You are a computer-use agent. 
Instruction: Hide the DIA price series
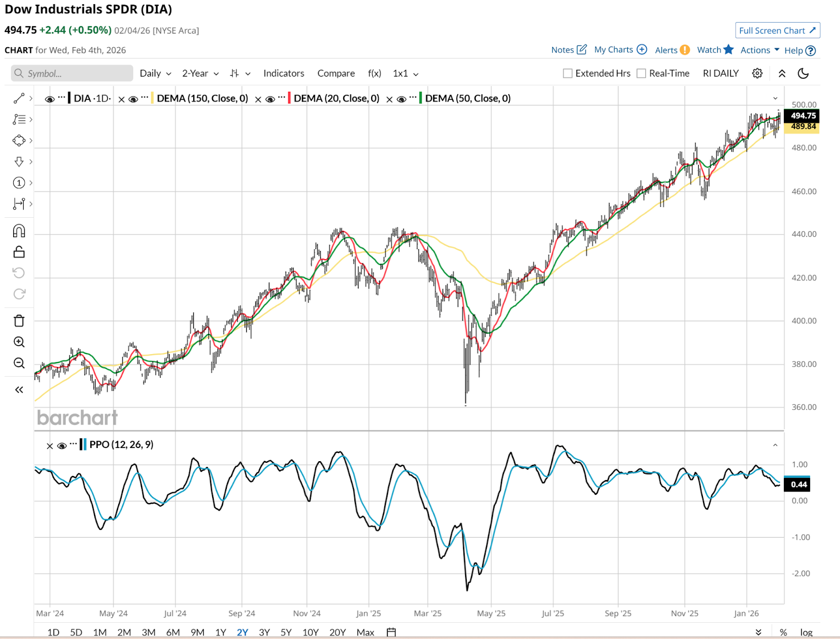50,99
